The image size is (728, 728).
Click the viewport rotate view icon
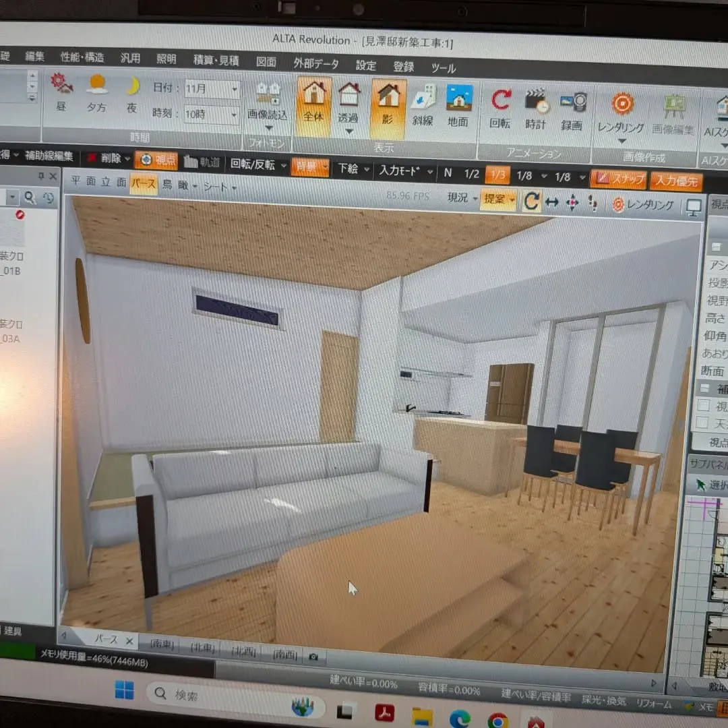(532, 202)
